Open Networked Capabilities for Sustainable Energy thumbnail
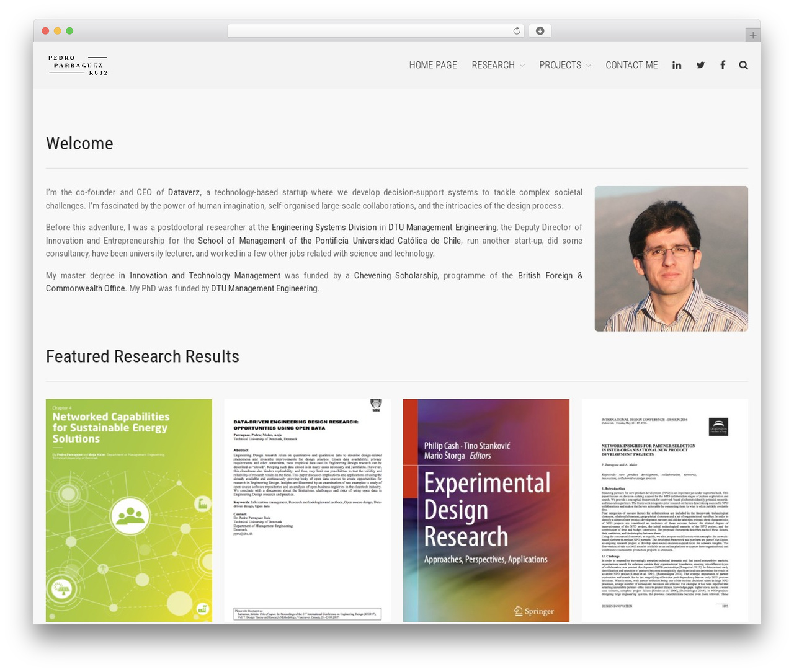This screenshot has width=794, height=672. tap(129, 510)
